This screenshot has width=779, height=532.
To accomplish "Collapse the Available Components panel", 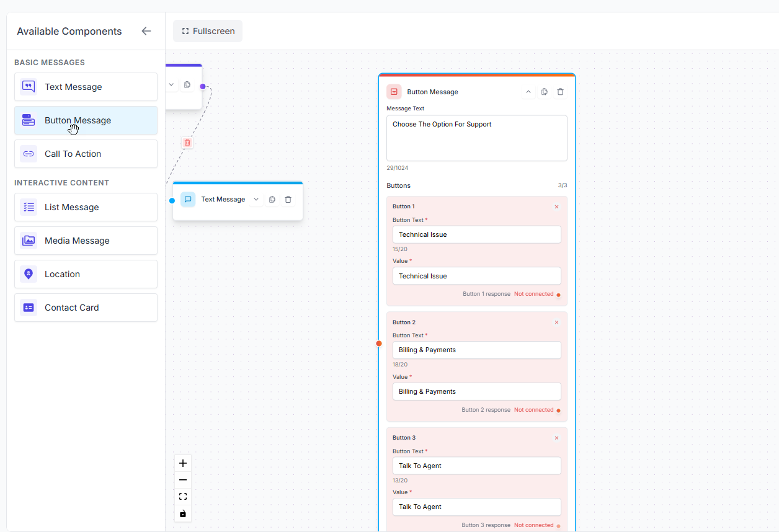I will pyautogui.click(x=146, y=30).
